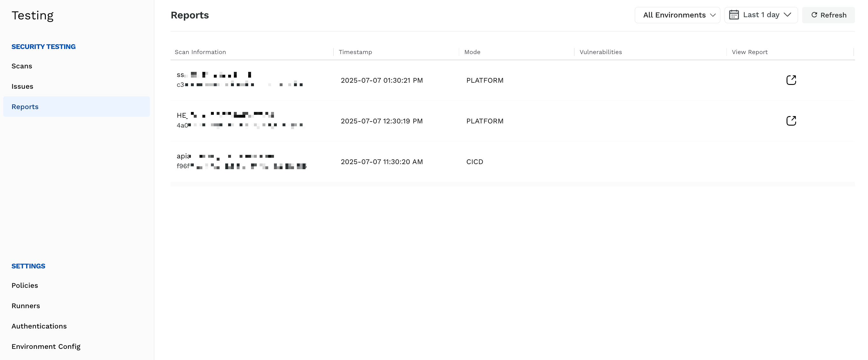Sort by Timestamp column header
The image size is (868, 360).
[x=355, y=52]
